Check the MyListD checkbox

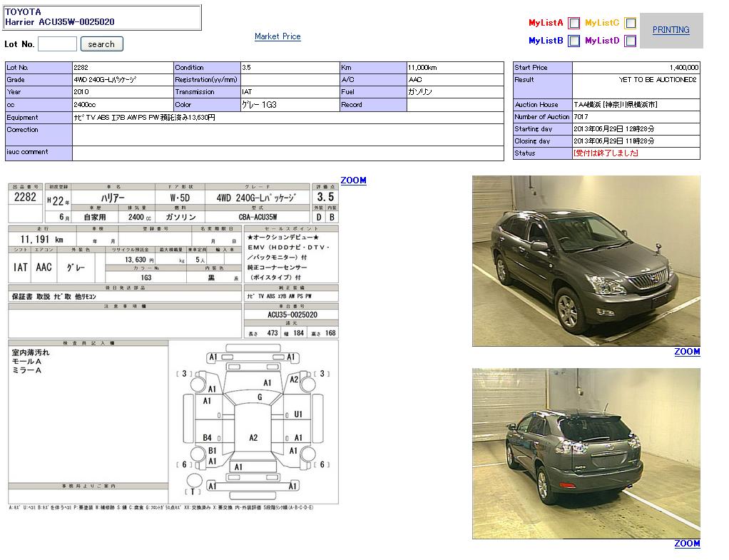click(x=630, y=41)
